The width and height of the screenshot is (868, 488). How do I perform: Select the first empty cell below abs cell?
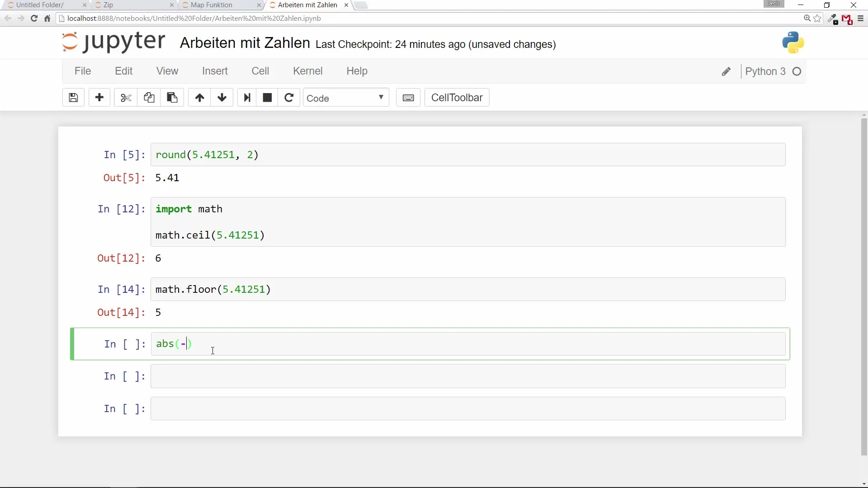pos(468,376)
